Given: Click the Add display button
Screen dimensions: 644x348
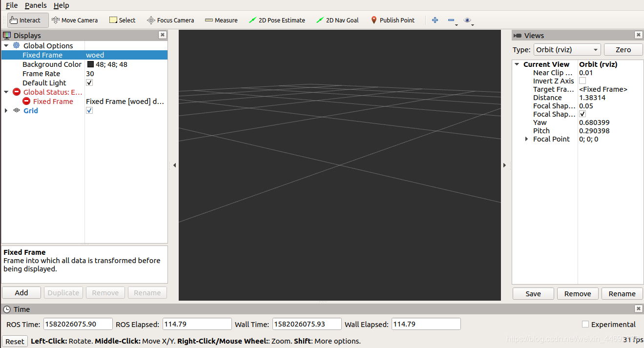Looking at the screenshot, I should tap(21, 293).
